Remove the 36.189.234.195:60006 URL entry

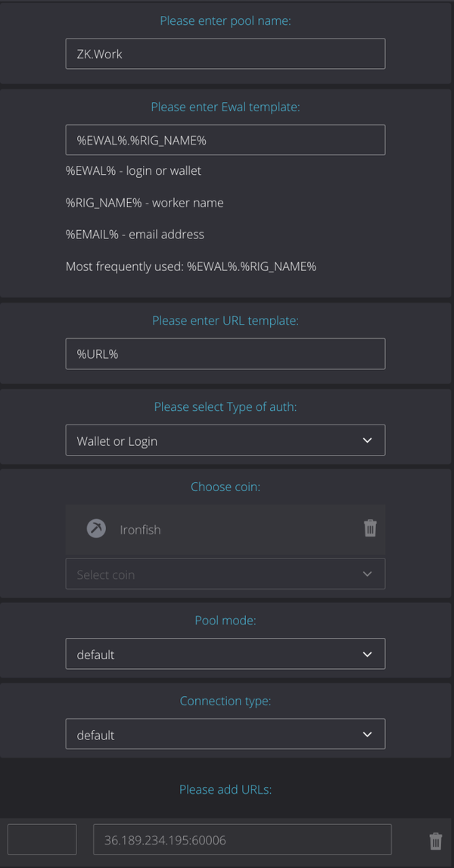(x=436, y=841)
